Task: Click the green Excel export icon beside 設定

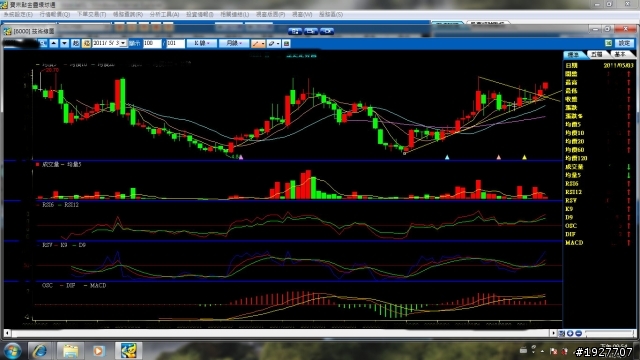Action: (608, 43)
